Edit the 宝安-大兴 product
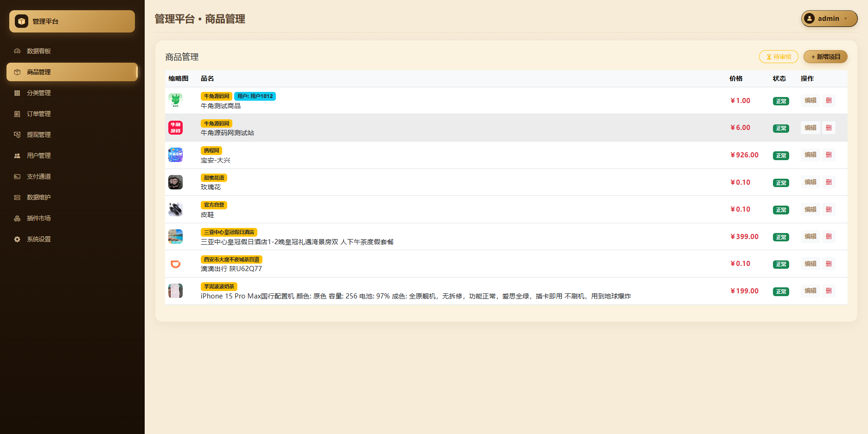This screenshot has height=434, width=868. [x=810, y=155]
